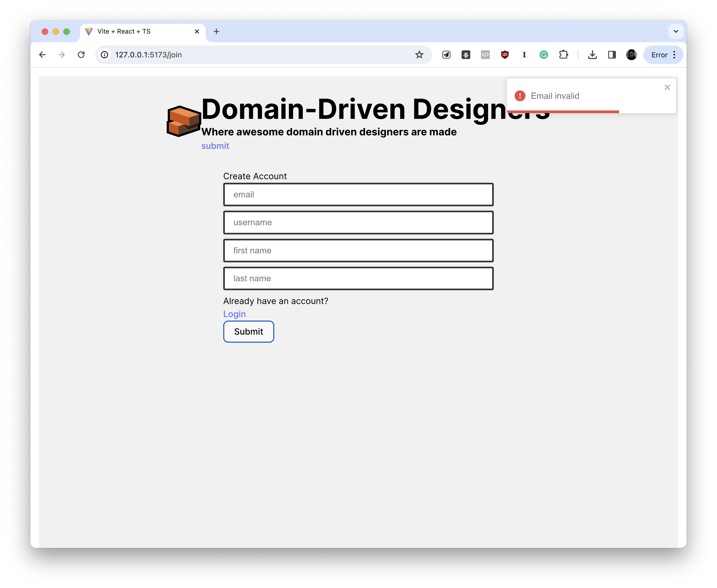
Task: Bookmark page with star icon
Action: tap(419, 55)
